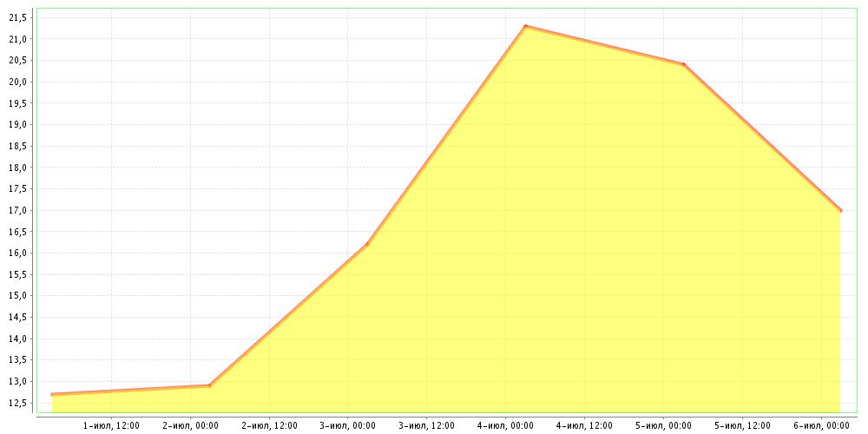Screen dimensions: 868x434
Task: Click the x-axis label 4-июл, 12:00
Action: pos(584,425)
